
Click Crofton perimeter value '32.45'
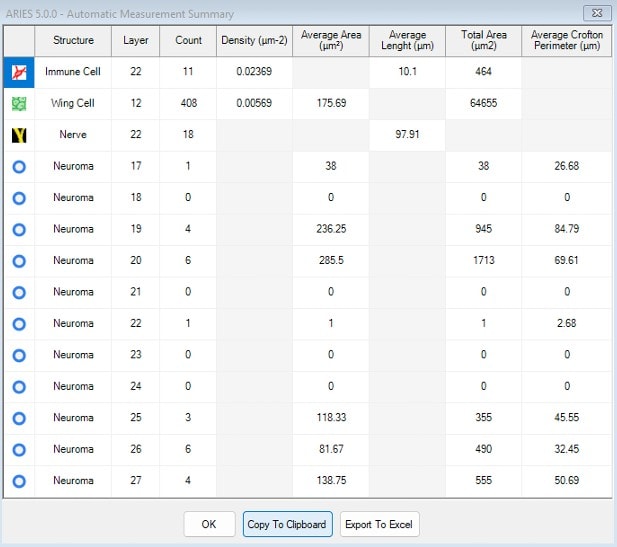tap(567, 449)
